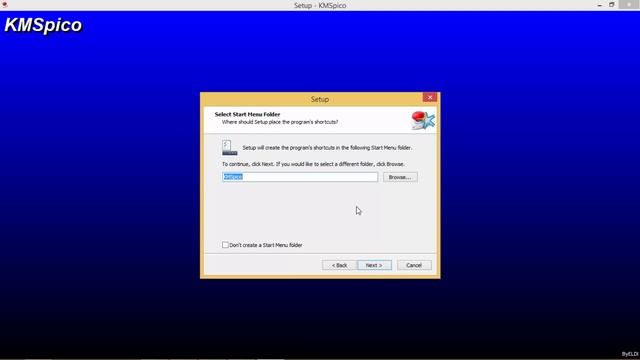Enable Don't create a Start Menu folder
Viewport: 640px width, 360px height.
pyautogui.click(x=225, y=245)
